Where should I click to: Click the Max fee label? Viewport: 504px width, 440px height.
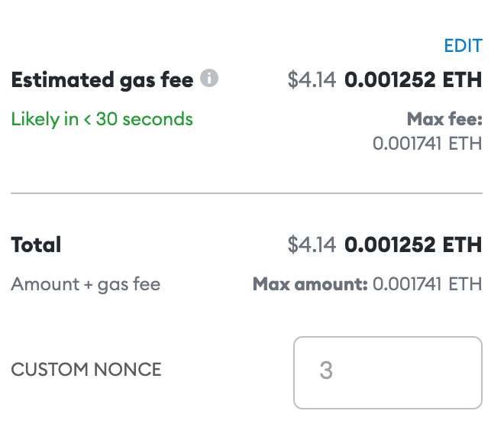click(444, 119)
